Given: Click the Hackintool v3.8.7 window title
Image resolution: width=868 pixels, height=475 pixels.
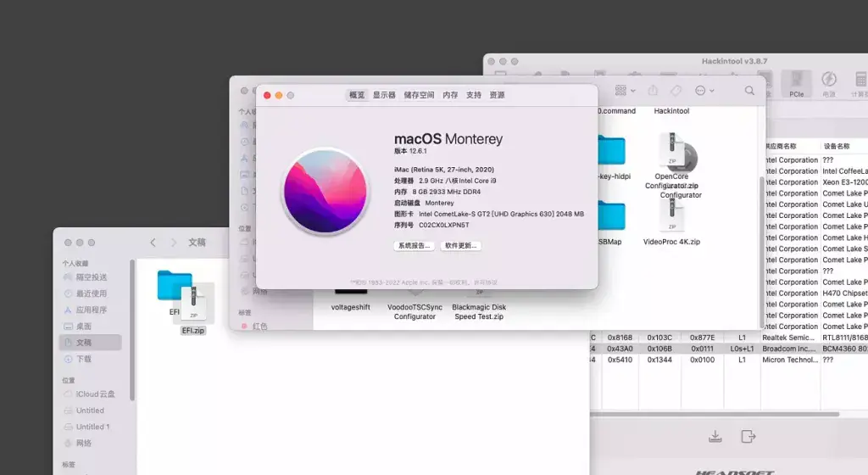Looking at the screenshot, I should point(734,61).
